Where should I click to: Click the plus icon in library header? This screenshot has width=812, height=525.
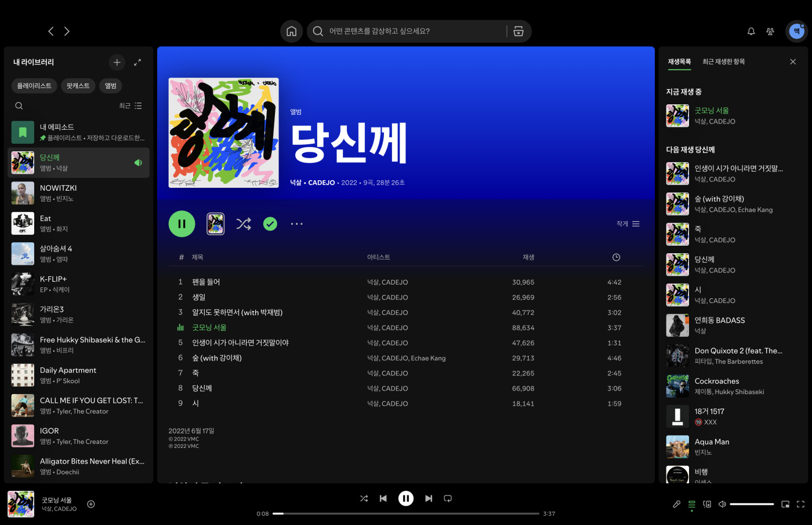pos(117,62)
